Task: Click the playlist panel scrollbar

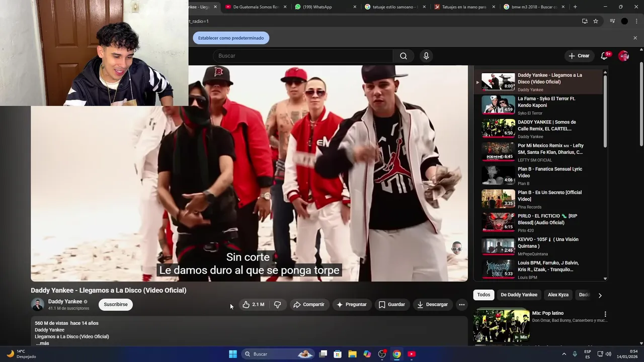Action: click(605, 111)
